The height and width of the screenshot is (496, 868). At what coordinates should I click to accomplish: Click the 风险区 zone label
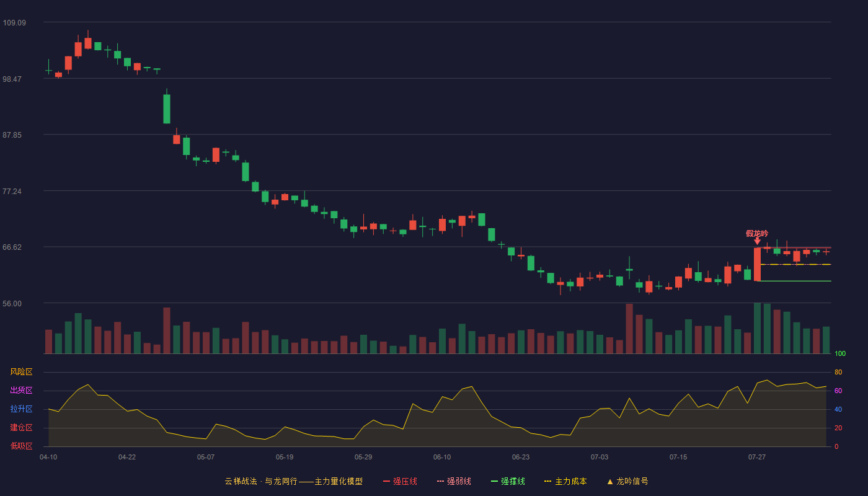[22, 372]
